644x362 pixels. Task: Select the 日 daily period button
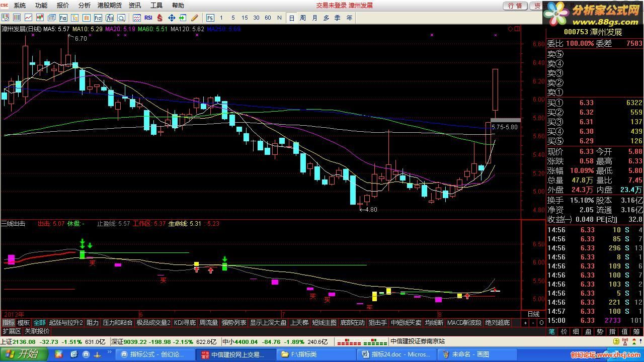(x=291, y=18)
